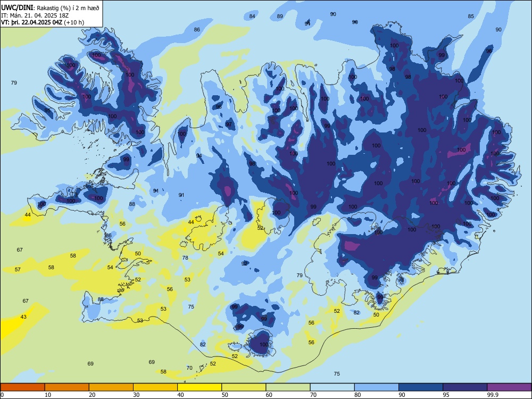Screen dimensions: 532x399
Task: Click the map value '95' in the Westfjords
Action: pos(47,110)
